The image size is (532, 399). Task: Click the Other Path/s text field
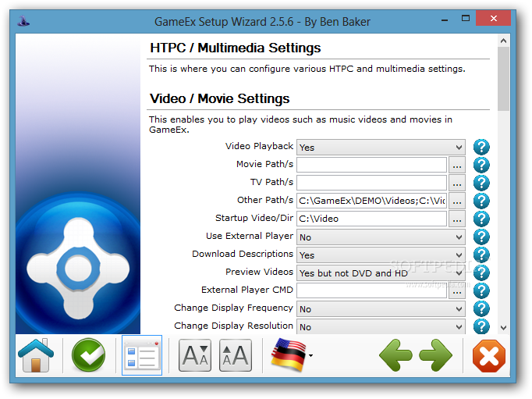click(x=371, y=201)
